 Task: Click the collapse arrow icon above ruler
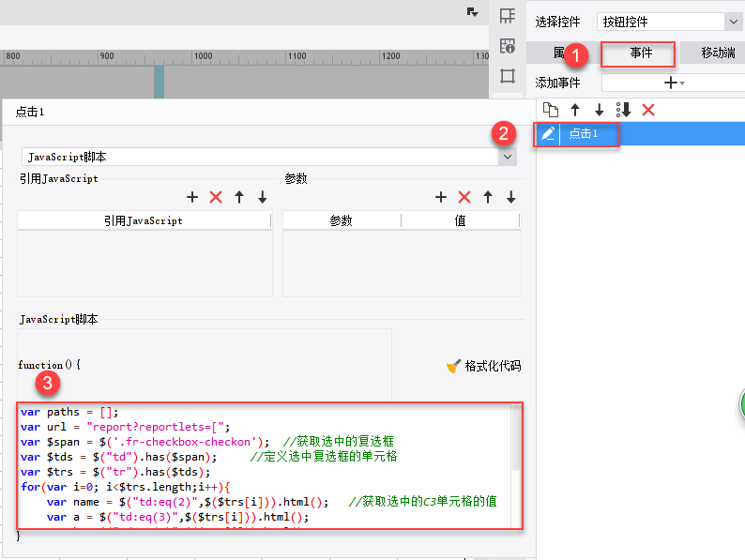472,12
